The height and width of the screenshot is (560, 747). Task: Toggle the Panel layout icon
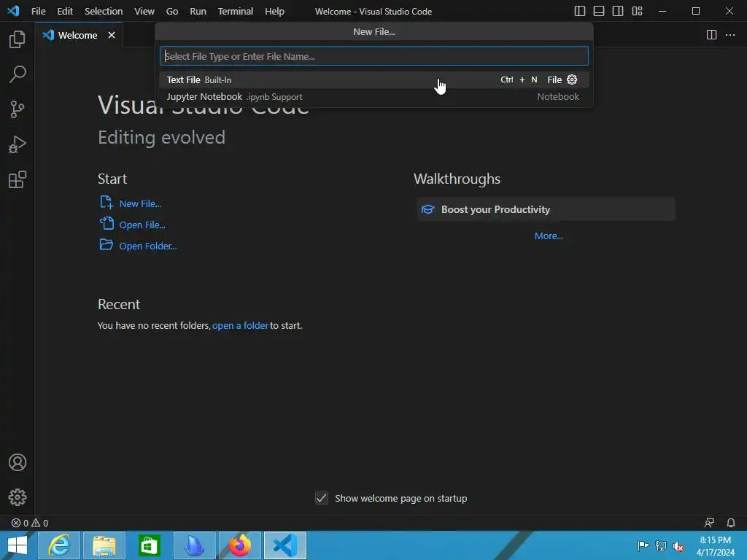(598, 11)
